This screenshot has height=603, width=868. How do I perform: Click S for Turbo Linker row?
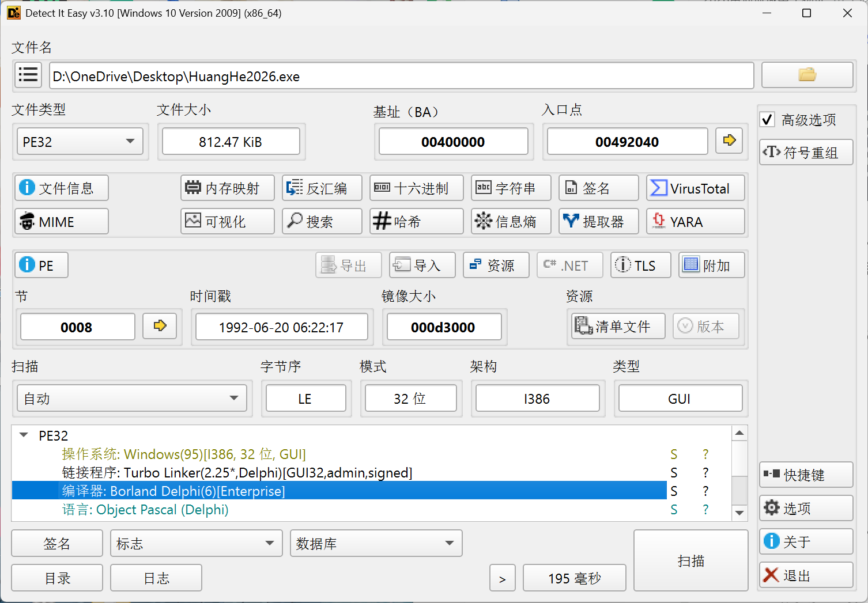[674, 473]
